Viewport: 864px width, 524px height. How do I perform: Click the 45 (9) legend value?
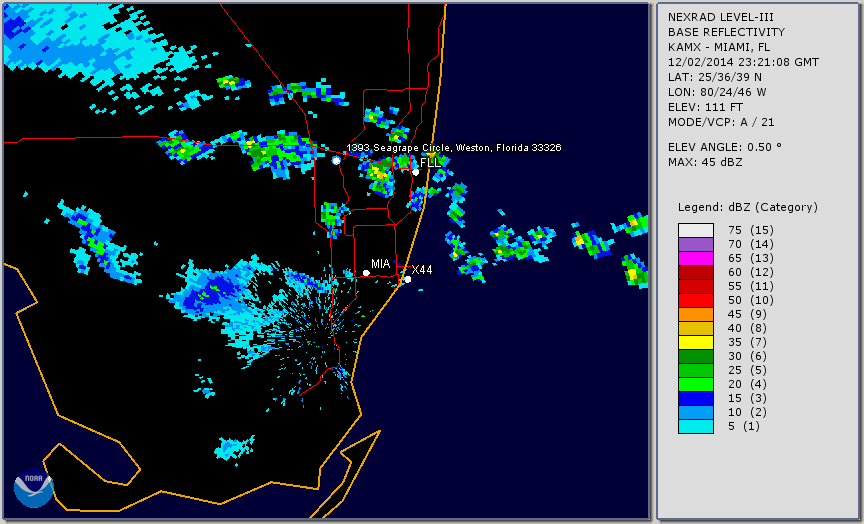[747, 314]
